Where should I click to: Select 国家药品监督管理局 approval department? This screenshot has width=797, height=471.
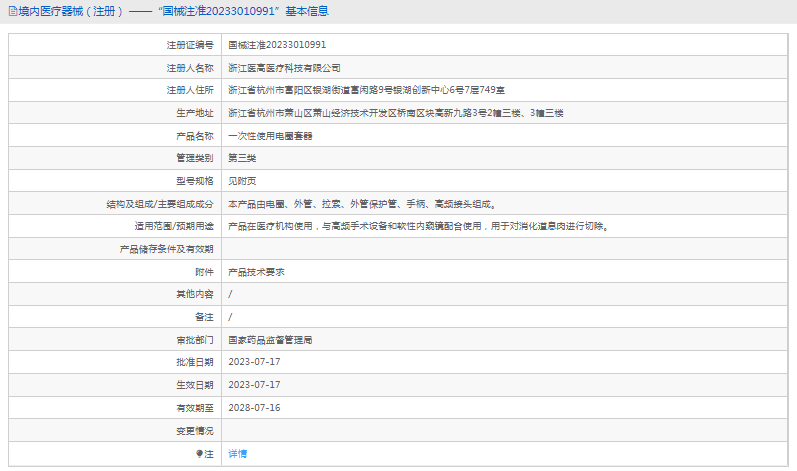point(270,340)
